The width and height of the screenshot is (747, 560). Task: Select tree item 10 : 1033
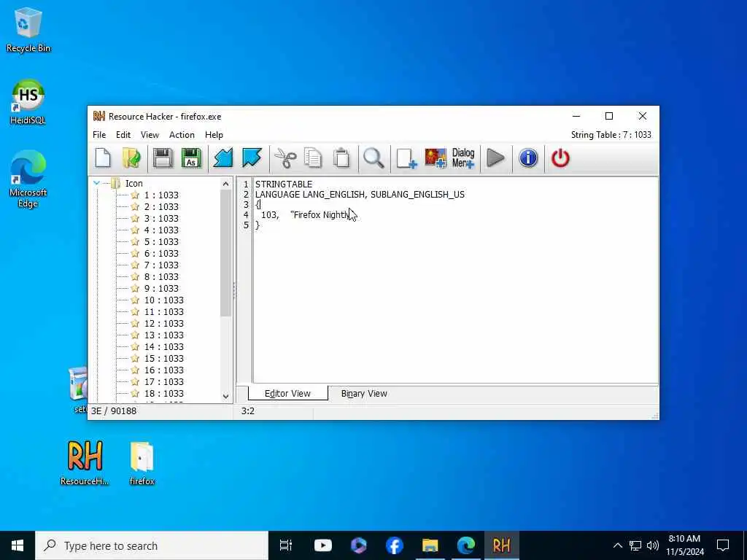point(164,300)
